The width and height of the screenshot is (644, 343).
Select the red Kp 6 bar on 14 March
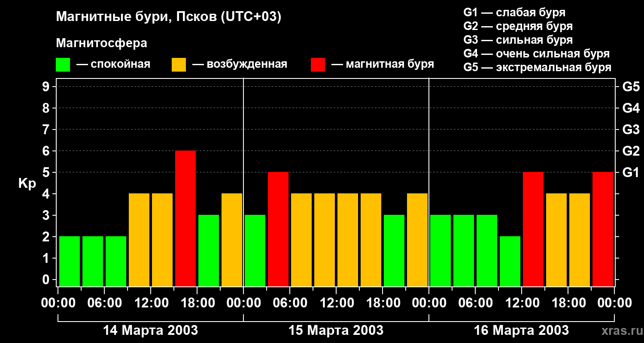(185, 219)
